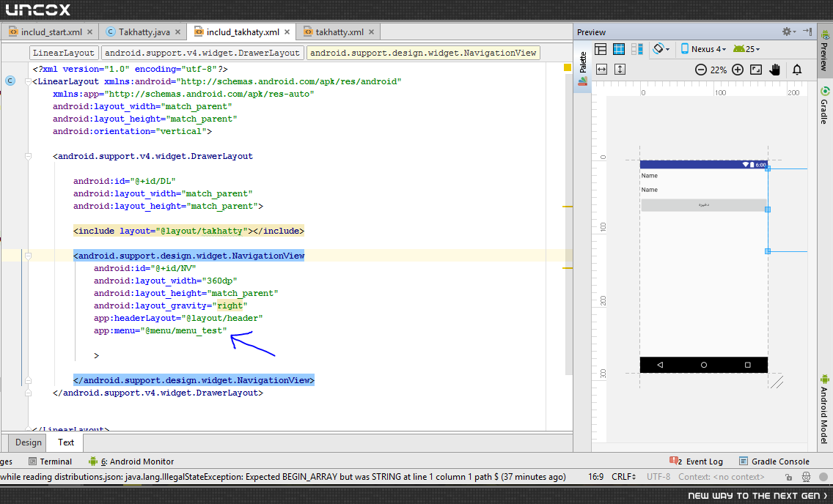833x504 pixels.
Task: Zoom out the layout preview
Action: (701, 70)
